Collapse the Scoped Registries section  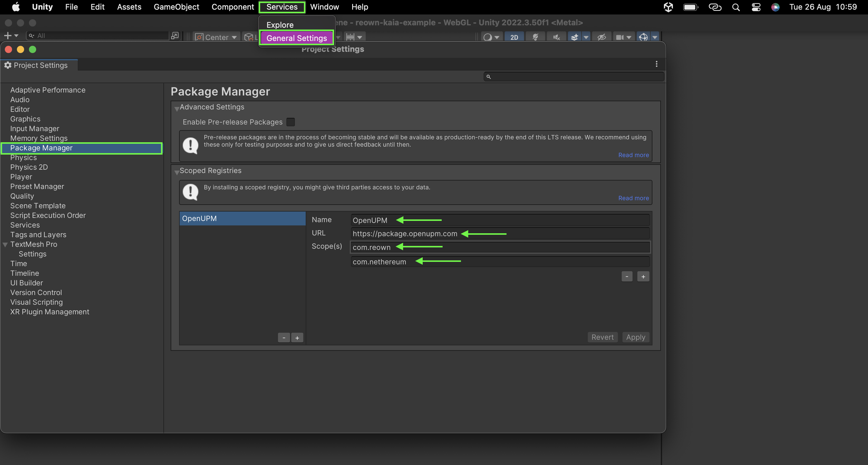(177, 172)
